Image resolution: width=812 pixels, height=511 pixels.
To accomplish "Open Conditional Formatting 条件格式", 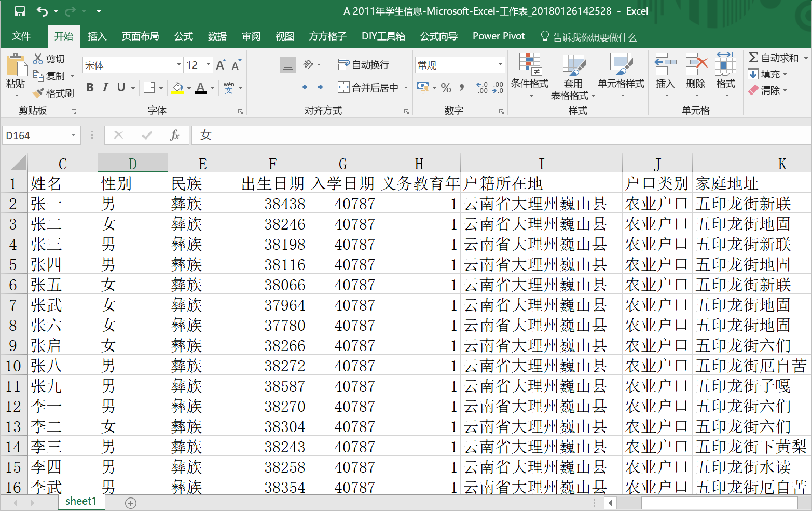I will tap(530, 75).
